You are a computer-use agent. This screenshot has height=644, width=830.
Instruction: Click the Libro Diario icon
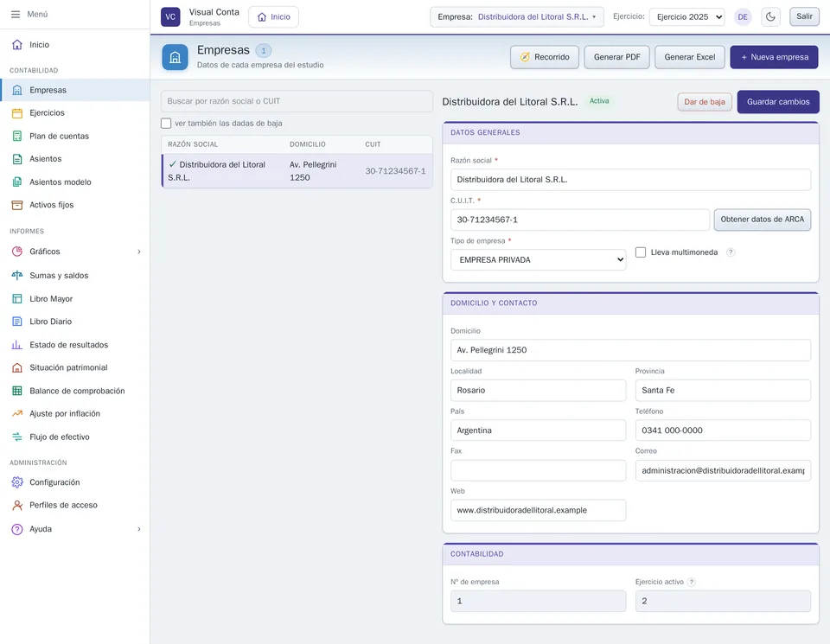(x=17, y=322)
